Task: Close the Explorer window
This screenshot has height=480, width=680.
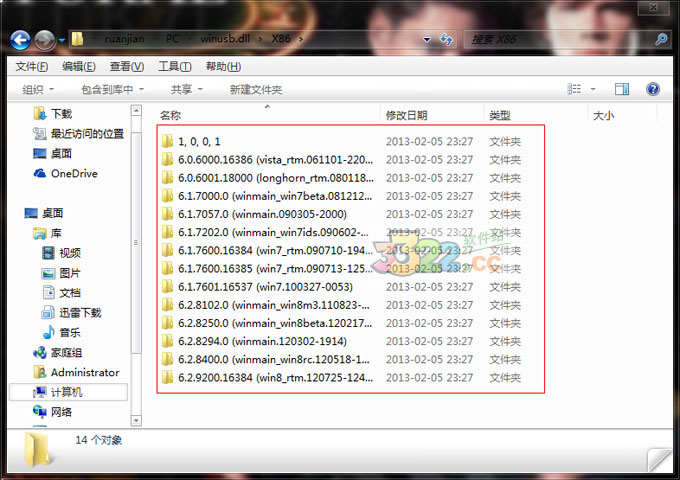Action: 654,7
